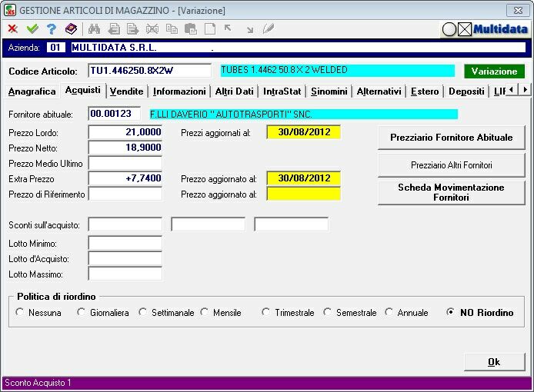The height and width of the screenshot is (392, 534).
Task: Select Annuale reorder policy
Action: (389, 312)
